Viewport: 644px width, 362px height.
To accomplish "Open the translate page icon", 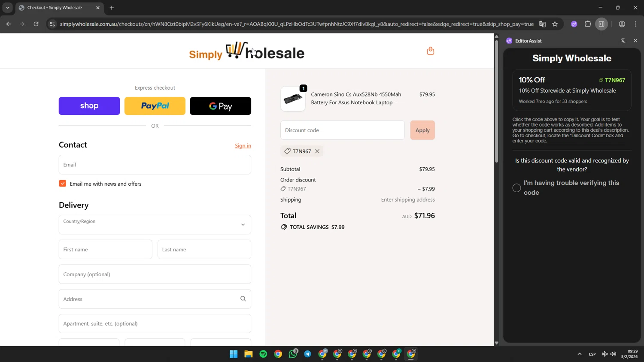I will [543, 24].
